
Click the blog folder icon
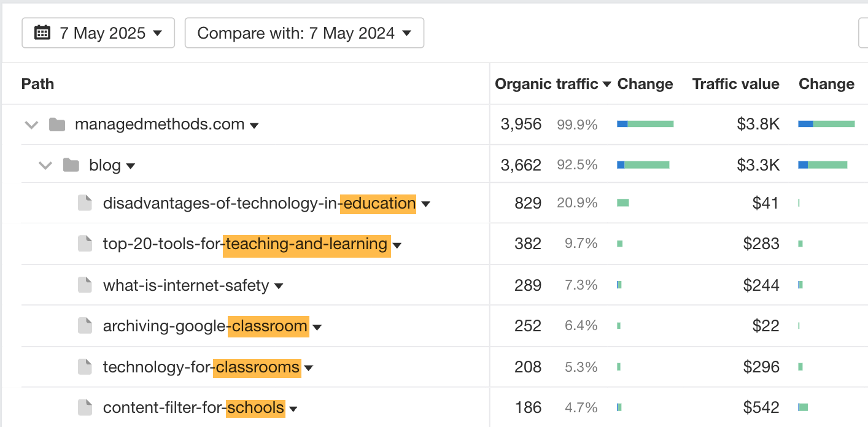[71, 165]
